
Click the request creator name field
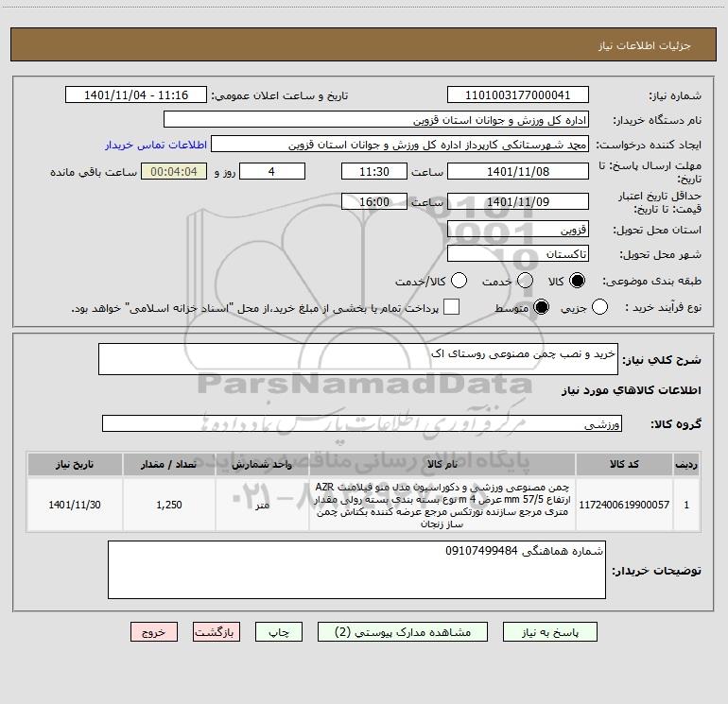[400, 145]
